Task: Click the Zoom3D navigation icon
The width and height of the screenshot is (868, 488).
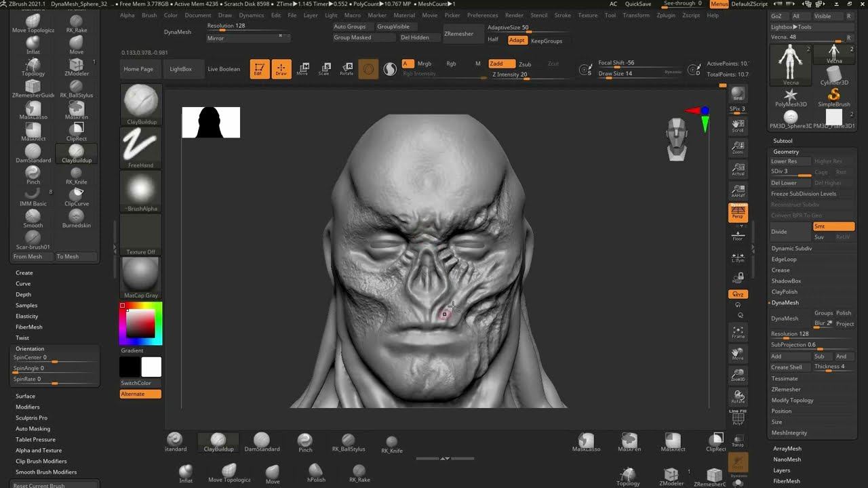Action: 738,375
